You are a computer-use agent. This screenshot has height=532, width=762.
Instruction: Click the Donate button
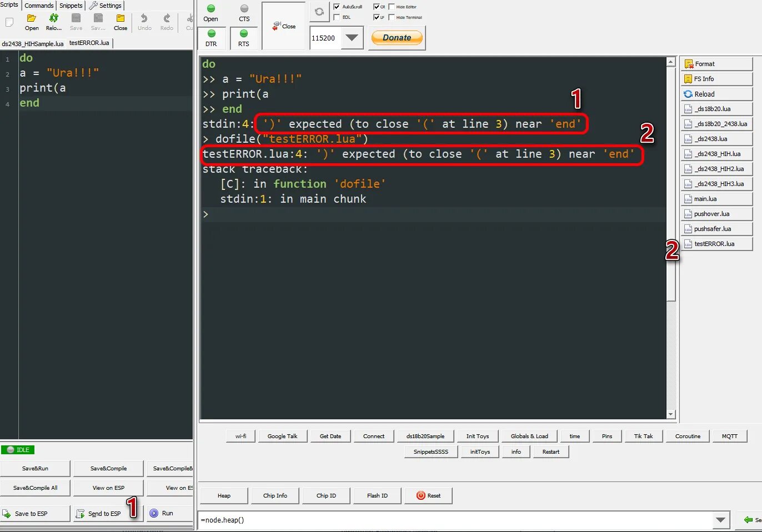tap(397, 38)
